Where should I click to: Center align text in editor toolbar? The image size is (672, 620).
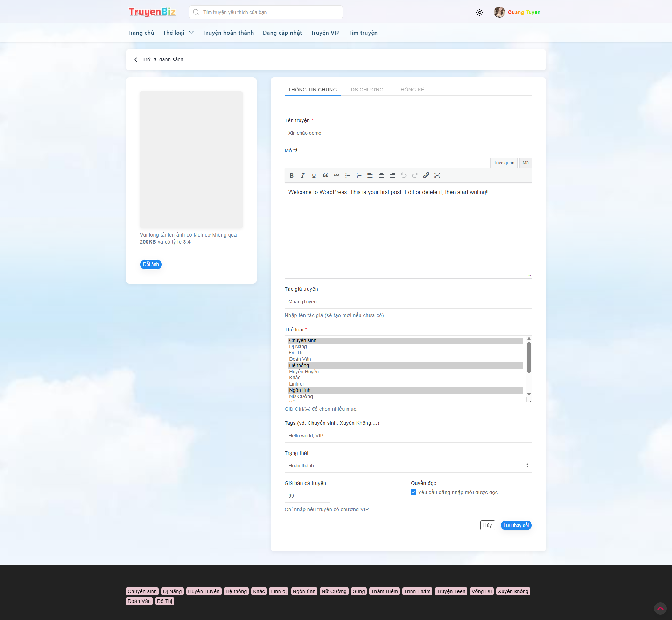(381, 176)
